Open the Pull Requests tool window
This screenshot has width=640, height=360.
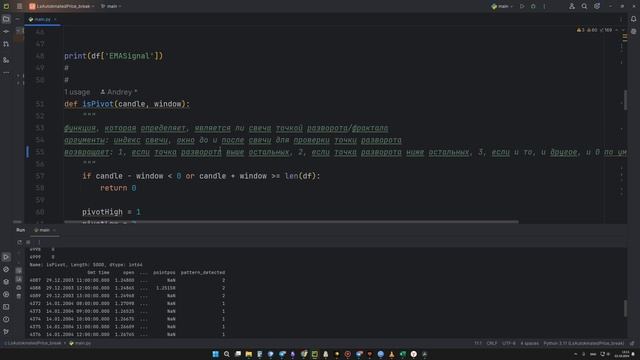click(6, 44)
